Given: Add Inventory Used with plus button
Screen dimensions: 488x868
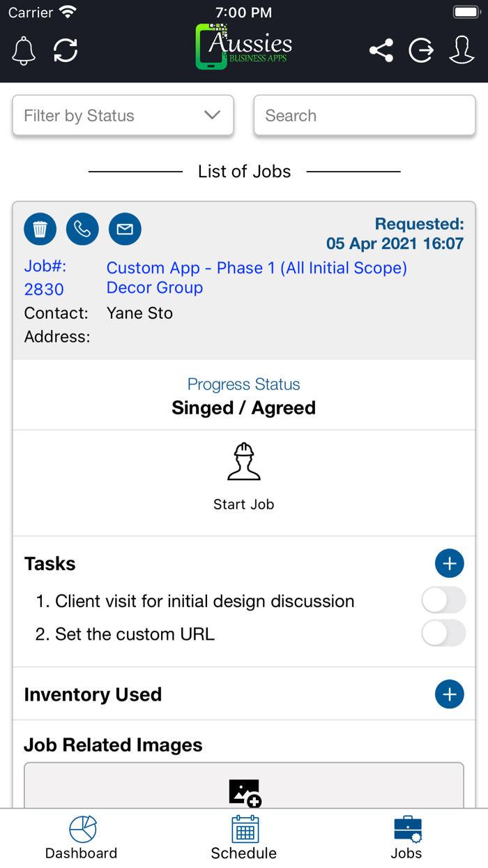Looking at the screenshot, I should tap(449, 694).
